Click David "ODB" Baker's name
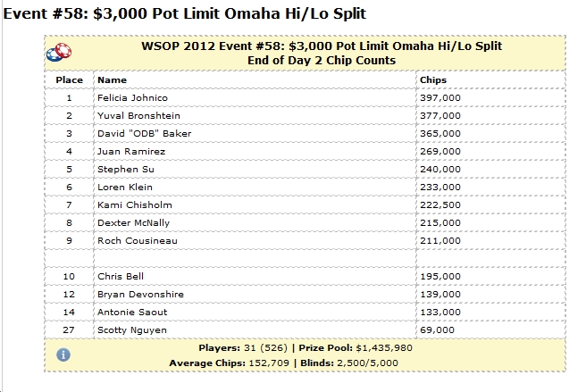 (x=144, y=134)
